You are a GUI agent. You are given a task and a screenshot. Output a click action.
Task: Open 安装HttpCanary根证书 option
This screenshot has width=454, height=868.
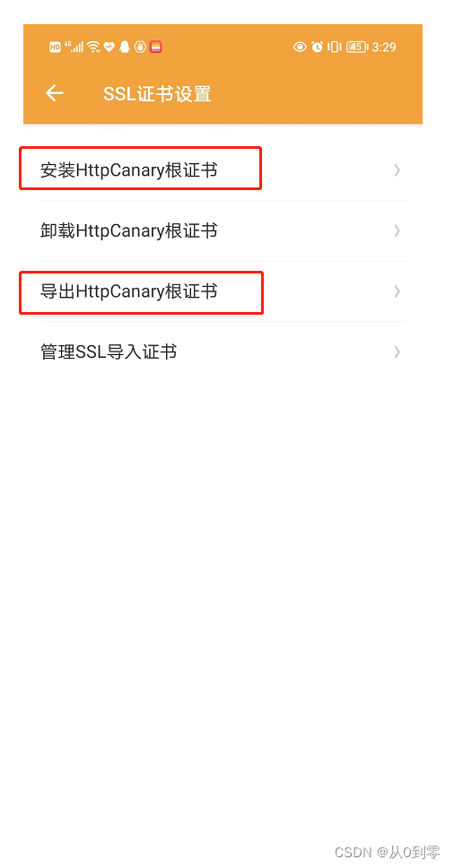tap(223, 170)
